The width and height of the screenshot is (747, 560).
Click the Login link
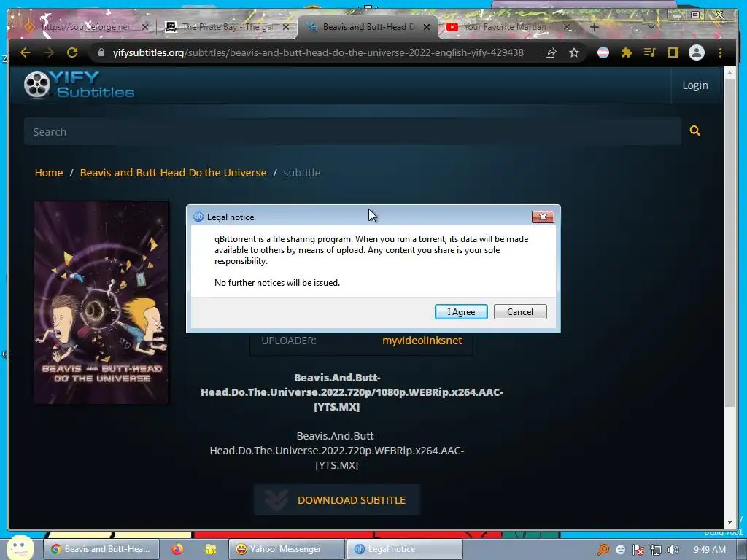tap(695, 85)
